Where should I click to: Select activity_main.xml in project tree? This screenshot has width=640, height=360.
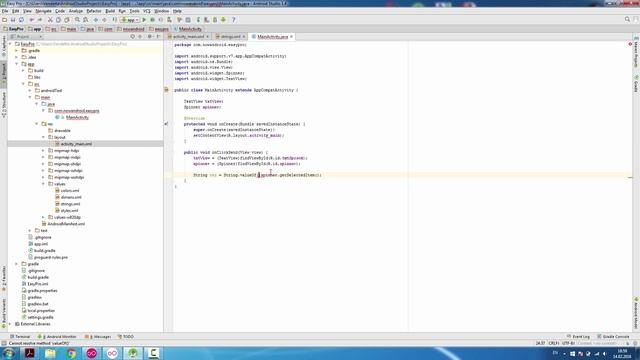[x=76, y=144]
